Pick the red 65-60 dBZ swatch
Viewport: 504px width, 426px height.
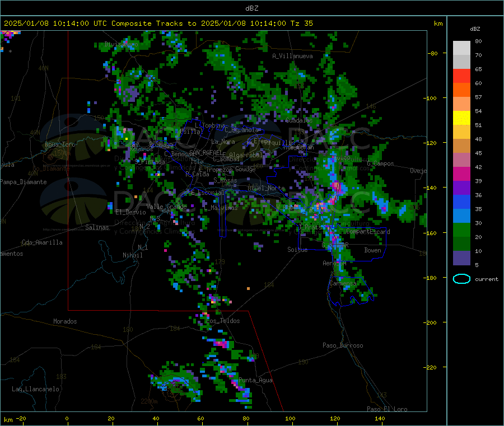click(x=461, y=76)
